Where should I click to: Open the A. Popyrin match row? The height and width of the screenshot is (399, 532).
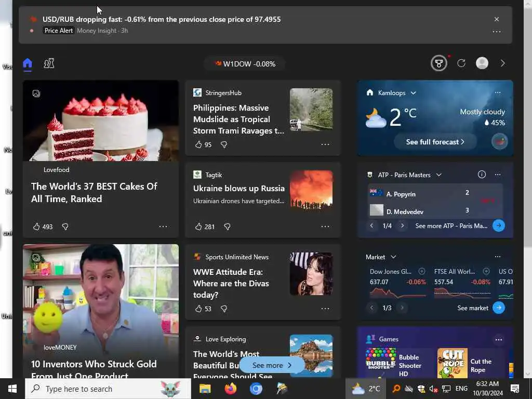pyautogui.click(x=435, y=193)
